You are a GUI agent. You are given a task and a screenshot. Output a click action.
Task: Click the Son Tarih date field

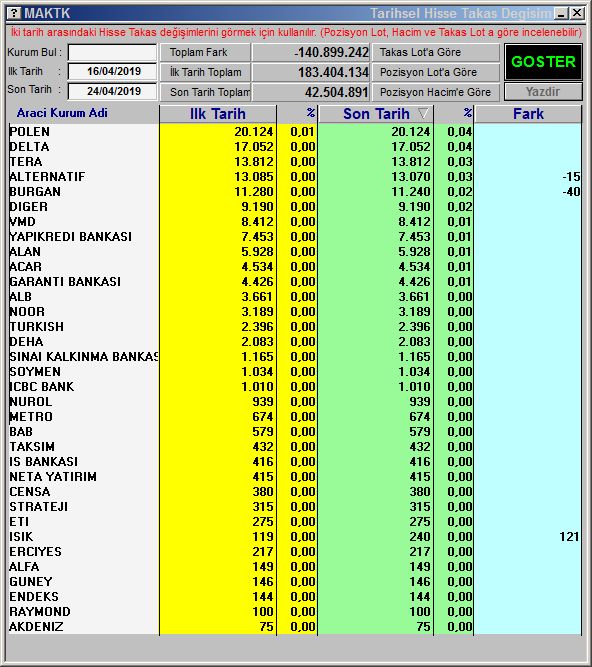(x=113, y=91)
